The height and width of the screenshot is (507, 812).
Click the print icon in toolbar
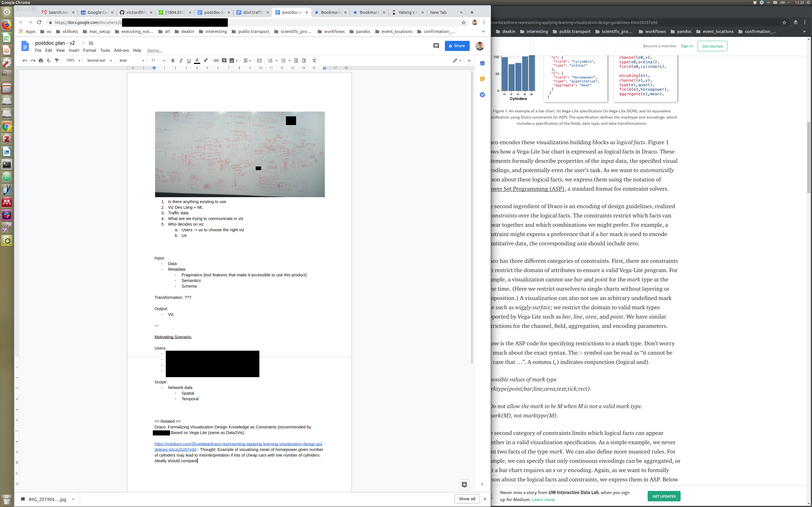pos(41,61)
